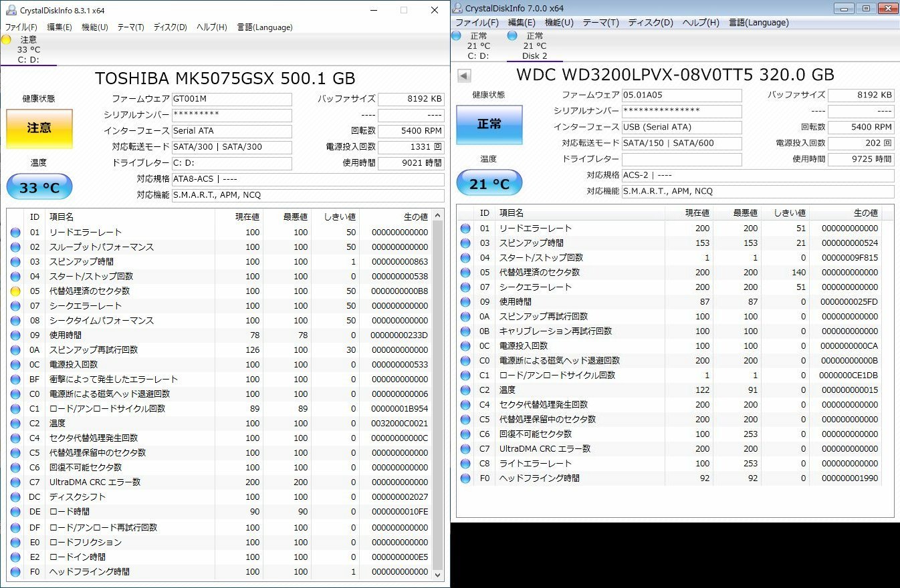Click the 33 °C temperature indicator

point(39,188)
